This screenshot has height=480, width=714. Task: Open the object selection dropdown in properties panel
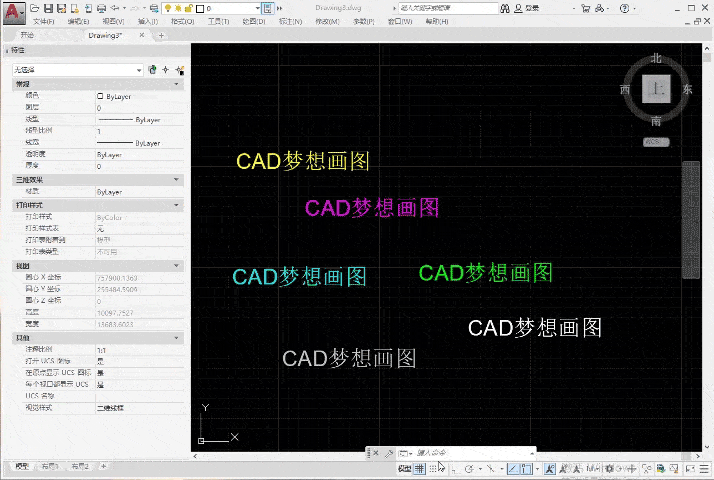coord(77,70)
